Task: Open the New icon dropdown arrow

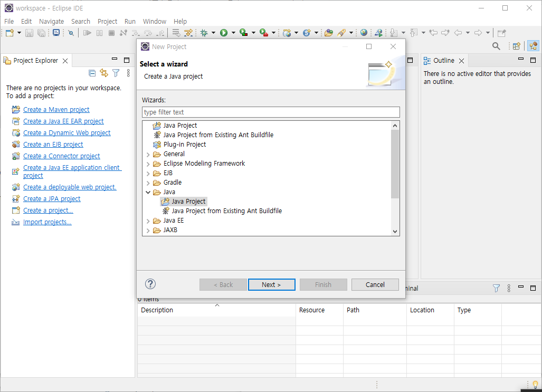Action: (x=20, y=33)
